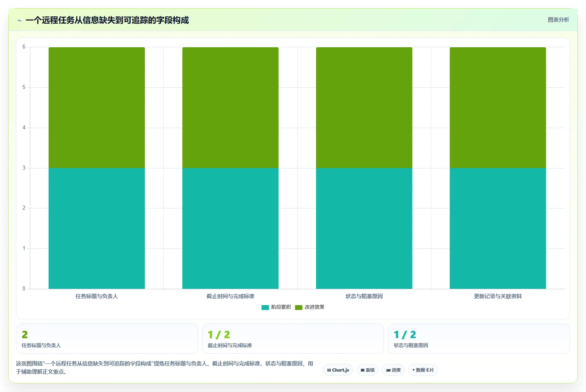This screenshot has width=586, height=392.
Task: Click the green bar segment for 任务标题与负责人
Action: click(x=97, y=108)
